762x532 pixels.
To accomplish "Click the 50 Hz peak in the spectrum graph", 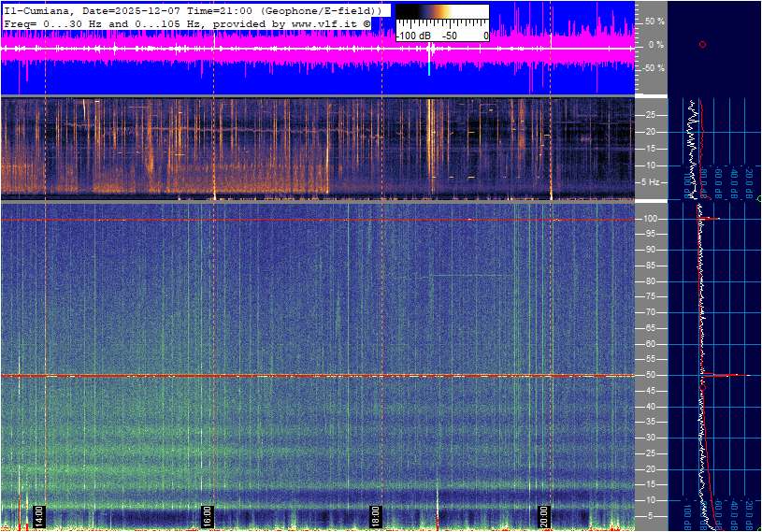I will click(x=720, y=375).
